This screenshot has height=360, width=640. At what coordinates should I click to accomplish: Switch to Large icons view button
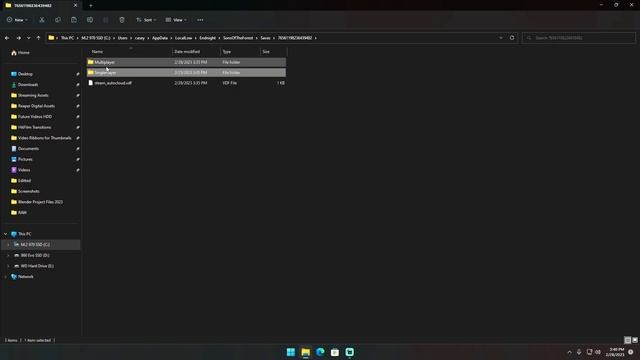[635, 340]
